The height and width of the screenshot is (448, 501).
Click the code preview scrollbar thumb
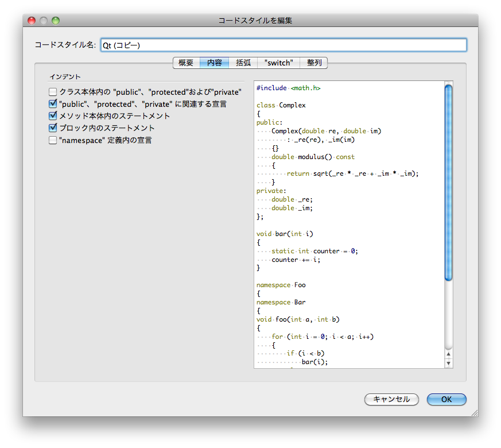pos(448,183)
